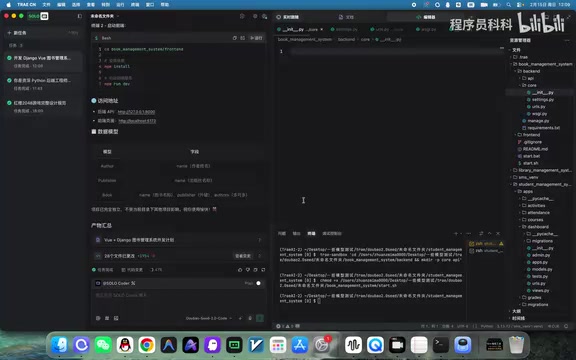Screen dimensions: 576x360
Task: Expand the workspace folder name dropdown
Action: 105,16
